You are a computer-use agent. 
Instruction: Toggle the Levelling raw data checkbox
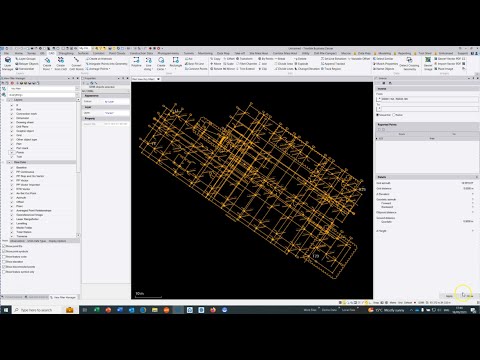coord(12,223)
